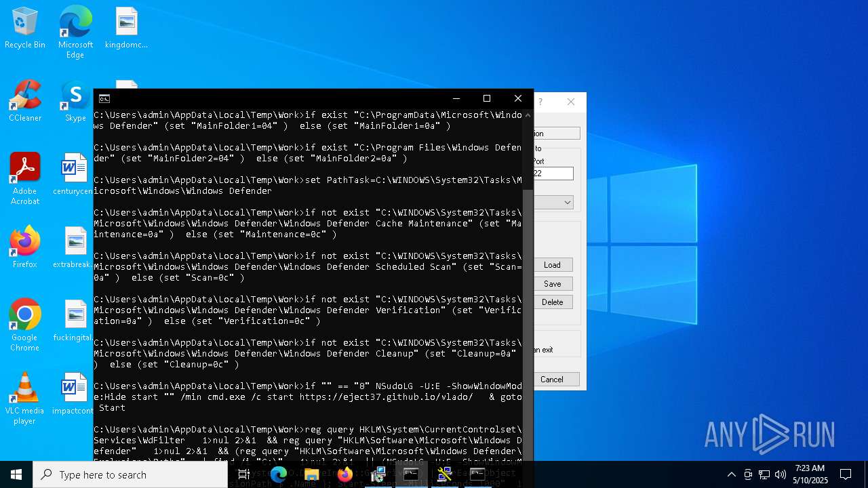Image resolution: width=868 pixels, height=488 pixels.
Task: Switch to Firefox on the taskbar
Action: [345, 474]
